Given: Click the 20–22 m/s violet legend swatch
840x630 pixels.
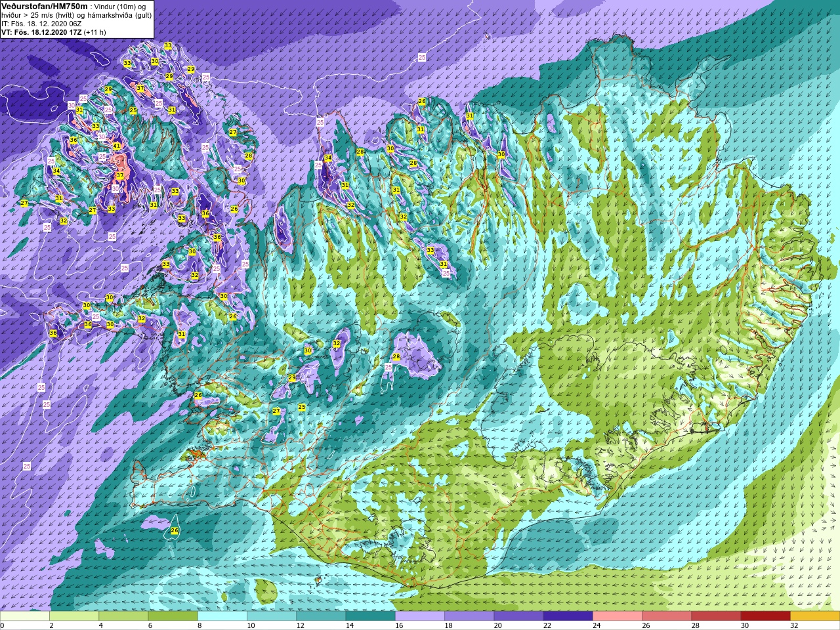Looking at the screenshot, I should tap(518, 616).
